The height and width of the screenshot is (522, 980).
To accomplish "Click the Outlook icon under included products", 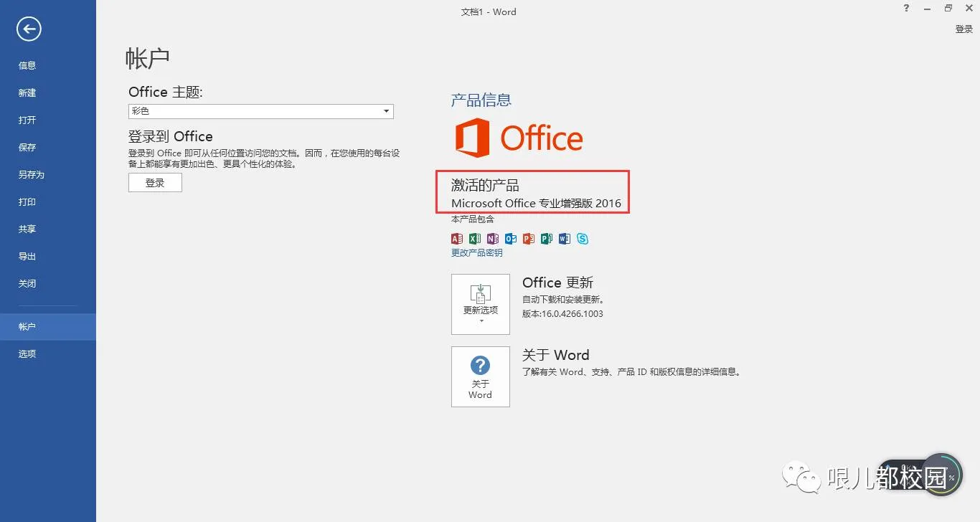I will point(511,239).
